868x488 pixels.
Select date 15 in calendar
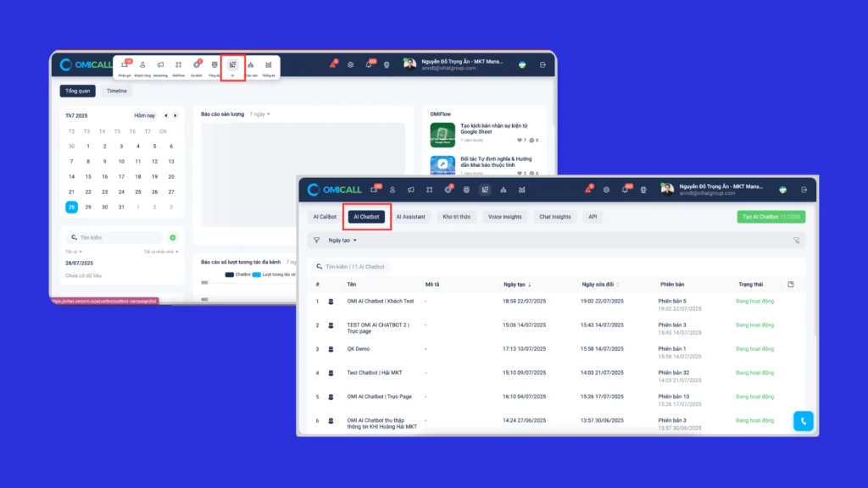pyautogui.click(x=88, y=176)
